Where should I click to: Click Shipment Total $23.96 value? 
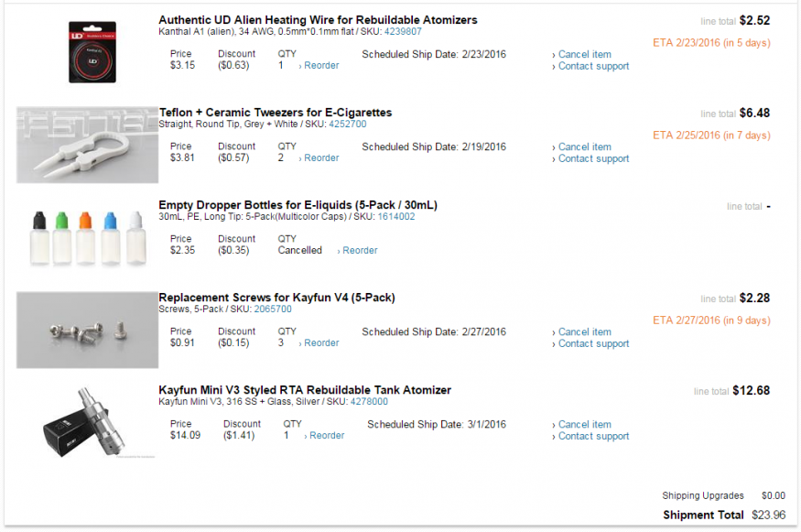click(x=768, y=516)
